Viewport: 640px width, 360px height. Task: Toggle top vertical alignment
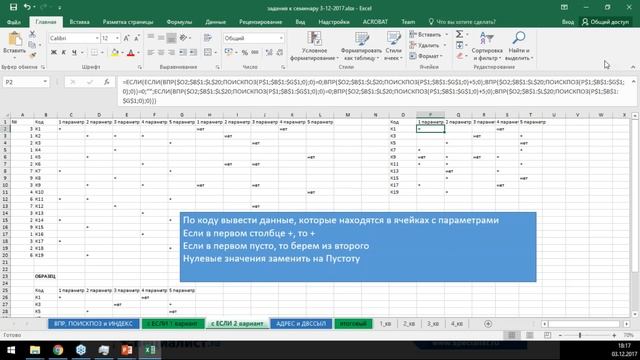coord(151,38)
